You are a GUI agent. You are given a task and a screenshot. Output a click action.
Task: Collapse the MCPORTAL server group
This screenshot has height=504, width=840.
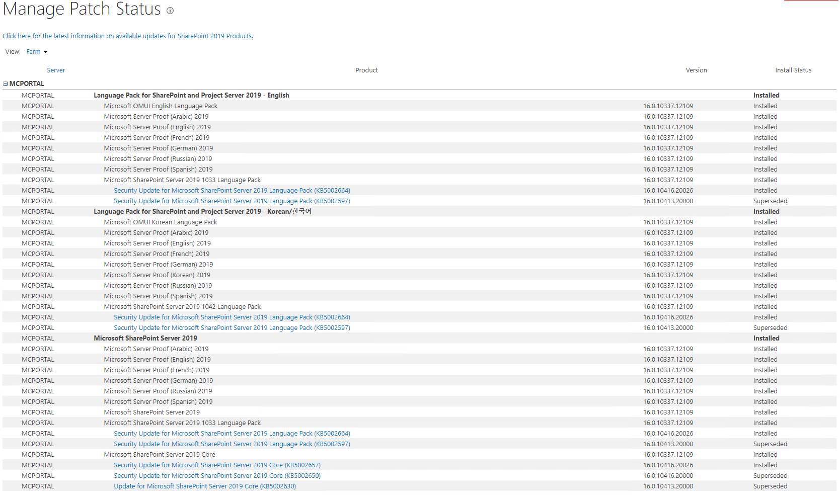click(x=6, y=84)
